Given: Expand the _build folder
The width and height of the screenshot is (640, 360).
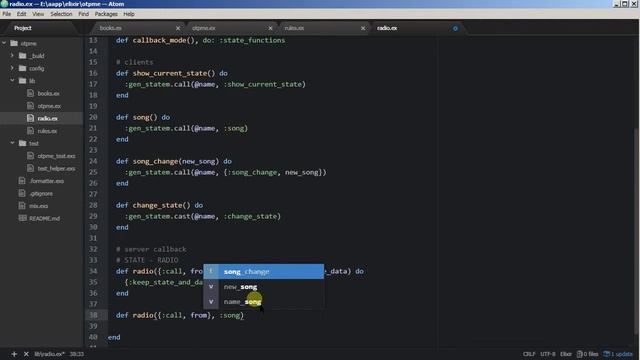Looking at the screenshot, I should (12, 56).
